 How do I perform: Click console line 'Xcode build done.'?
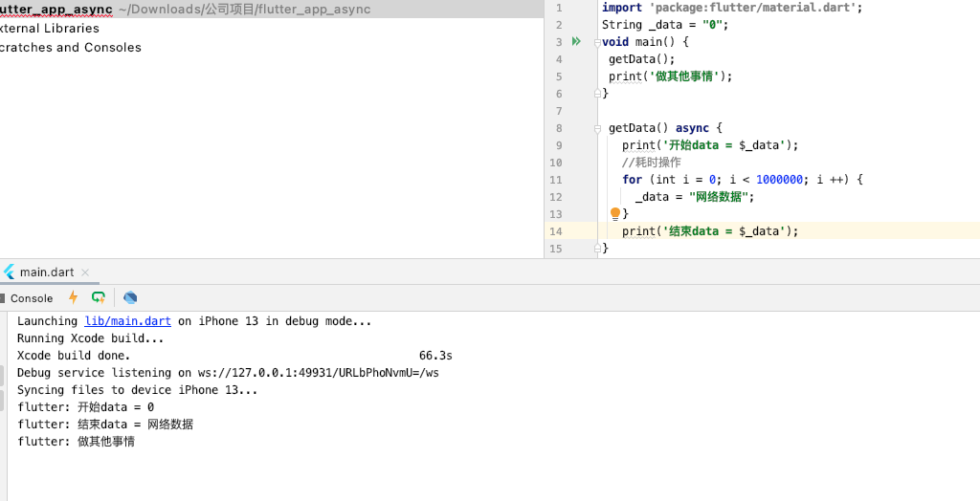pos(74,356)
